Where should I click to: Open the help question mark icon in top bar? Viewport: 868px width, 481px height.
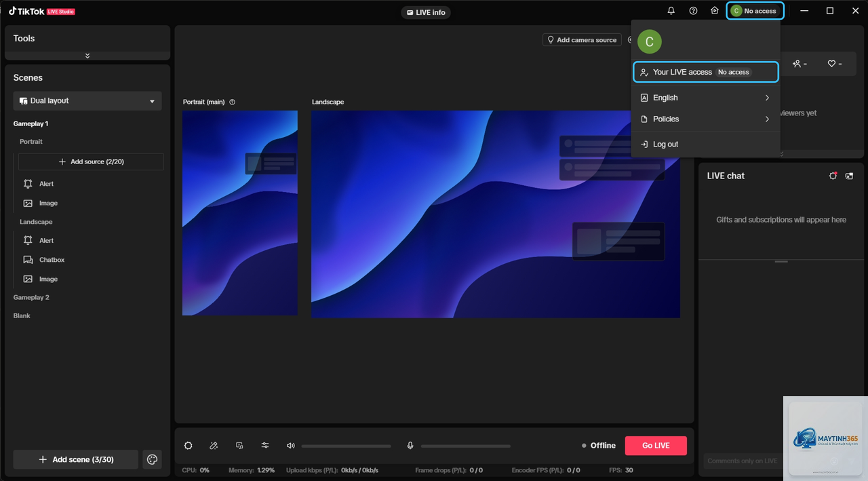click(693, 11)
